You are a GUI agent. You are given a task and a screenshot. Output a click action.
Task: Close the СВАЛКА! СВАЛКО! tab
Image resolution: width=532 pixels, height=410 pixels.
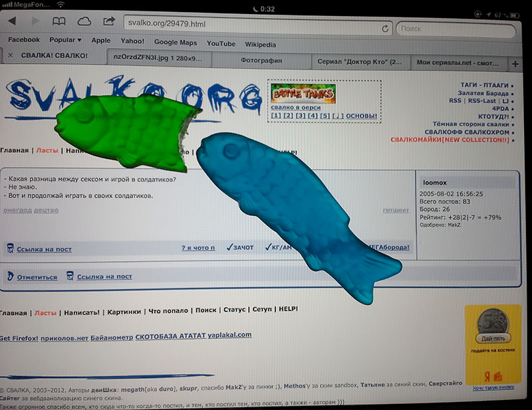coord(11,55)
